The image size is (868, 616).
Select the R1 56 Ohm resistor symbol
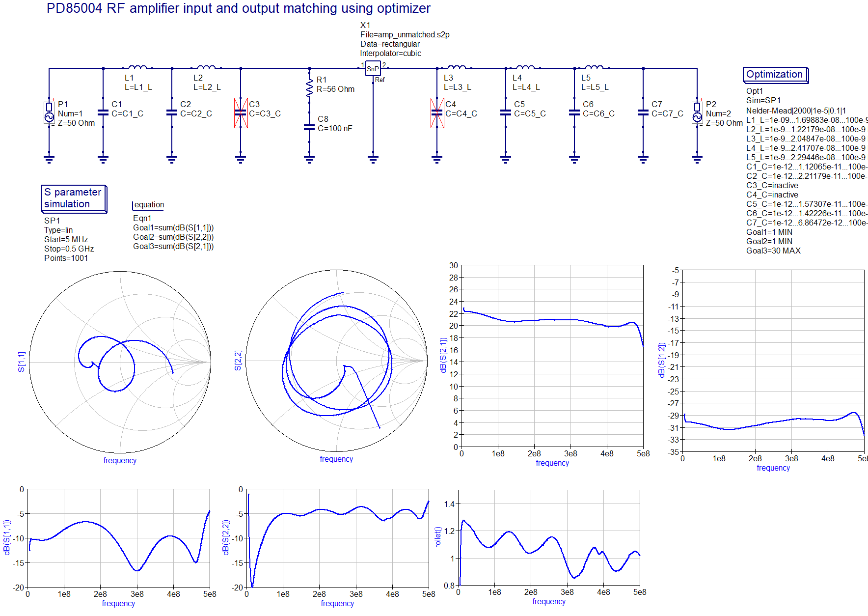pos(309,88)
